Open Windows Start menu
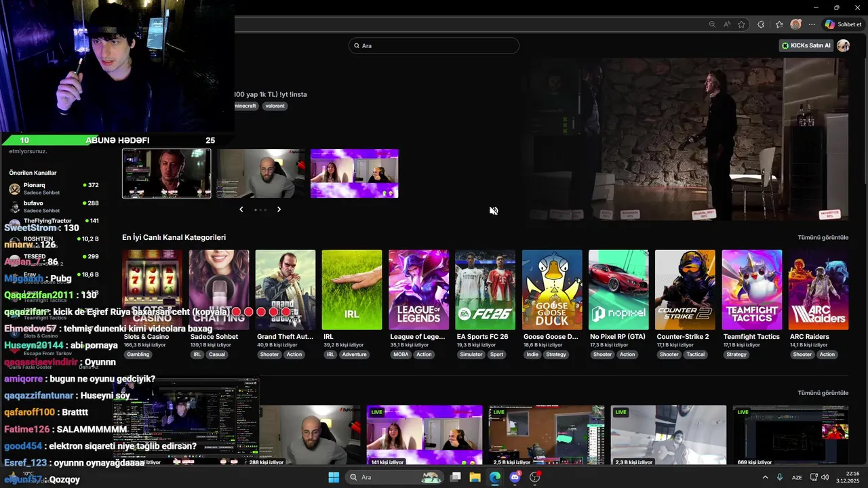Image resolution: width=868 pixels, height=488 pixels. tap(334, 477)
